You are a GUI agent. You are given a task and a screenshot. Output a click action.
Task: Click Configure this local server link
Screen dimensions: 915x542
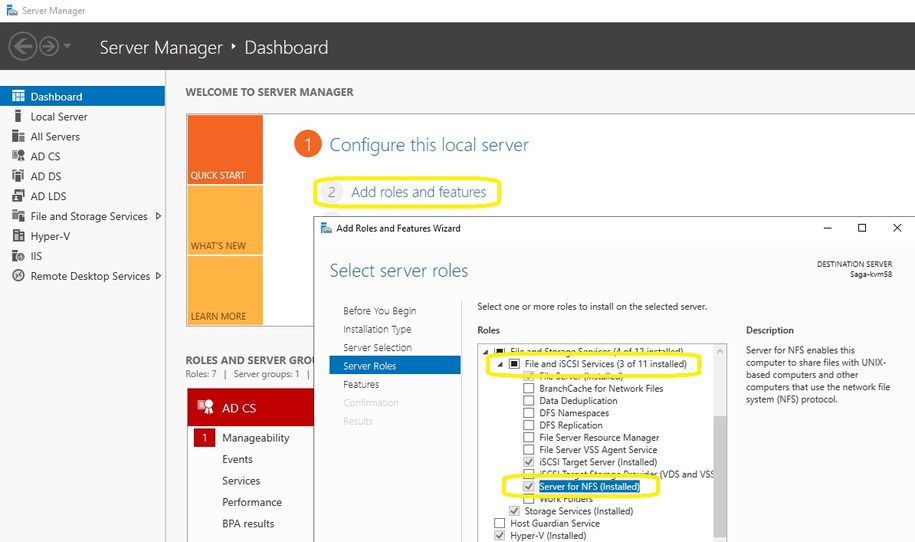point(429,145)
